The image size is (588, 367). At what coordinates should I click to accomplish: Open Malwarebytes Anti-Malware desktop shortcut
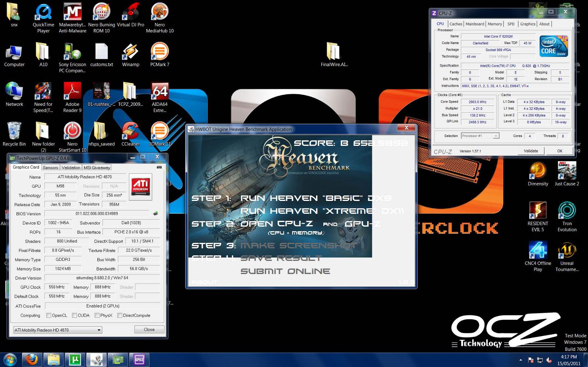coord(72,18)
